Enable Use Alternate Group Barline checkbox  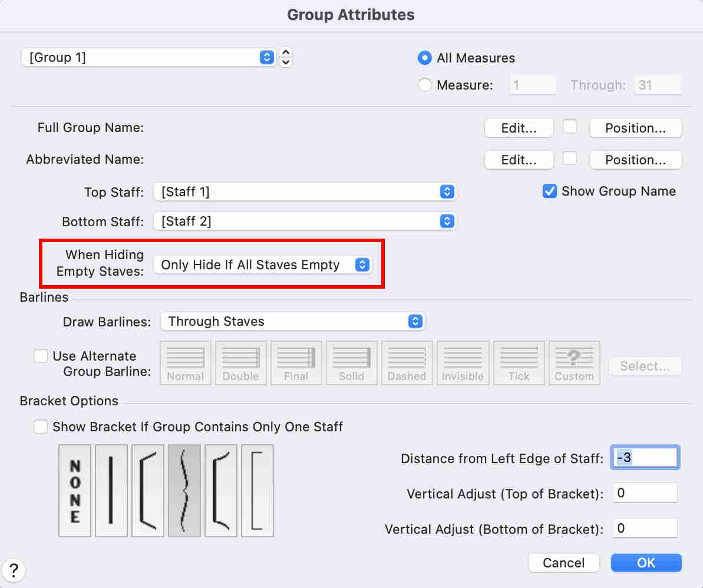(x=41, y=356)
